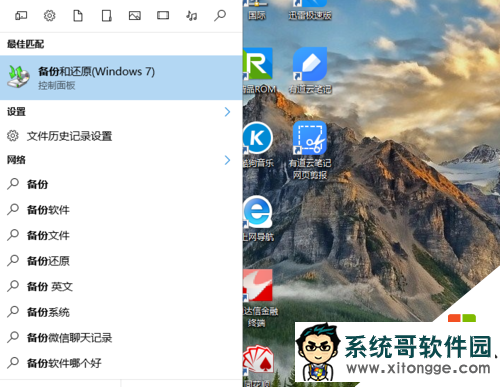
Task: Open 有道云笔记网页剪报 desktop shortcut
Action: [x=310, y=150]
